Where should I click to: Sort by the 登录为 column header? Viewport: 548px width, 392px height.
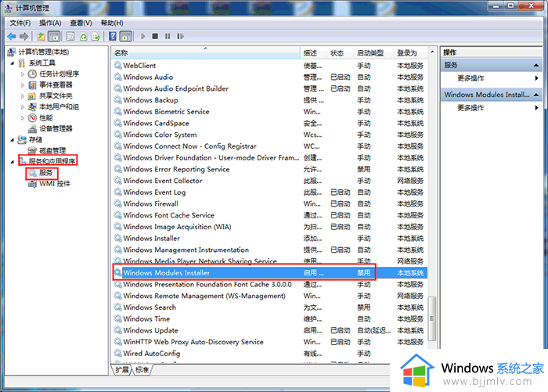coord(411,53)
